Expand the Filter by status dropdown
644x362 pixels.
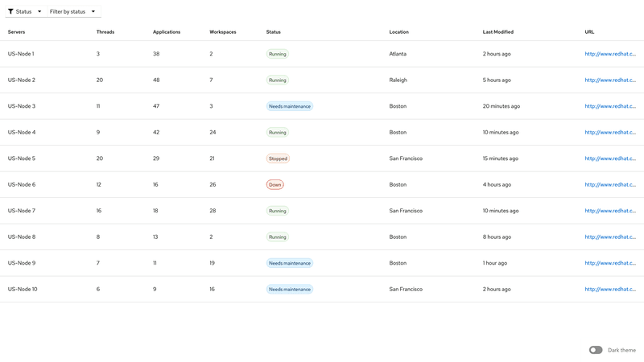click(72, 12)
